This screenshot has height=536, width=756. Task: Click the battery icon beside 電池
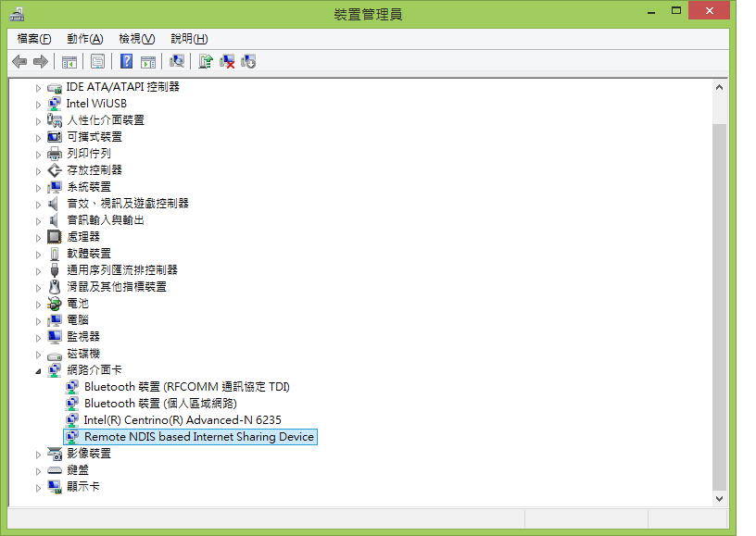click(x=55, y=304)
